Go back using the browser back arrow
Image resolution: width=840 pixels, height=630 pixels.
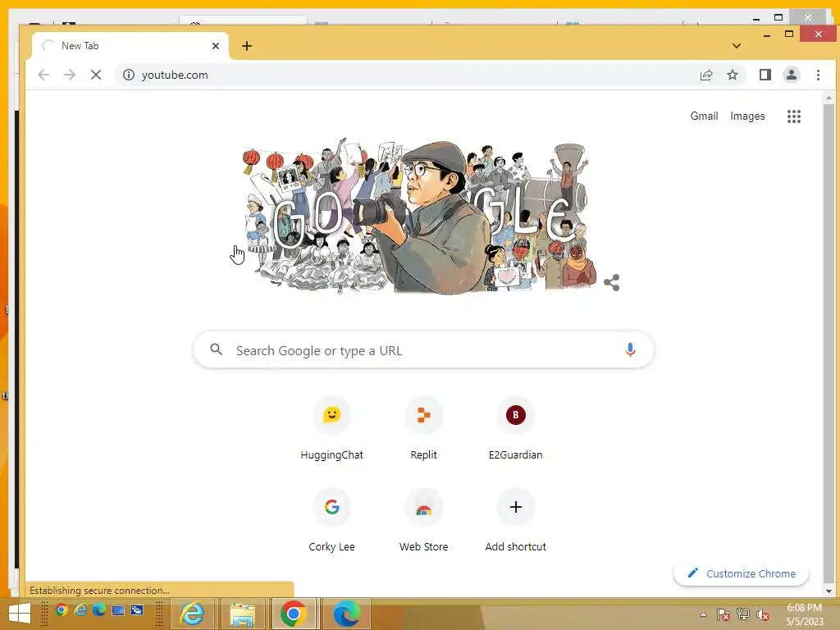[44, 75]
